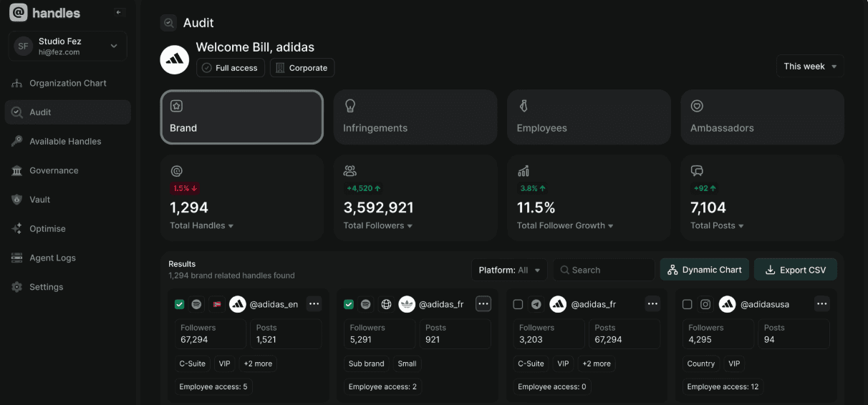Go to Audit in the sidebar
Screen dimensions: 868x405
(x=68, y=112)
